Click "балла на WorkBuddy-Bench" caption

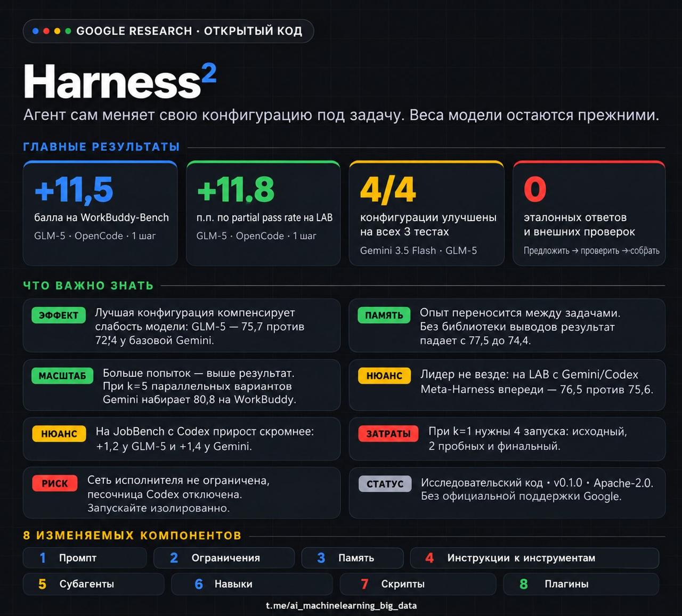click(x=101, y=217)
